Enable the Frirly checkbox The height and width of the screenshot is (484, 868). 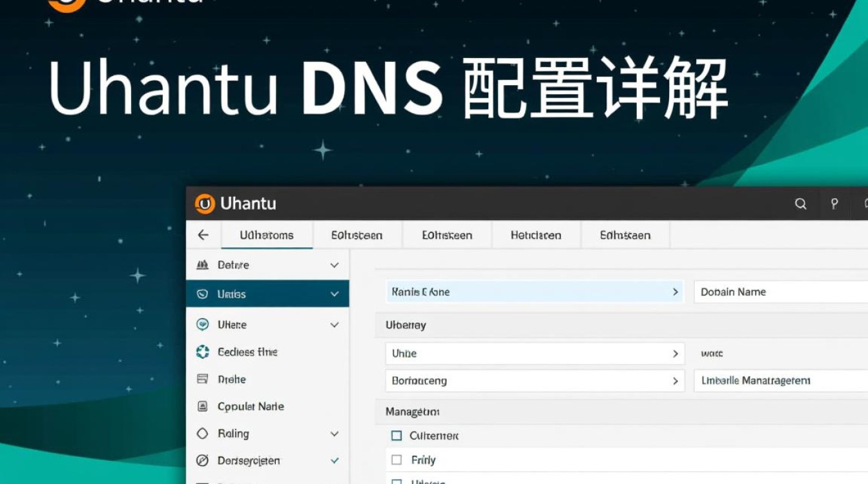pos(397,460)
